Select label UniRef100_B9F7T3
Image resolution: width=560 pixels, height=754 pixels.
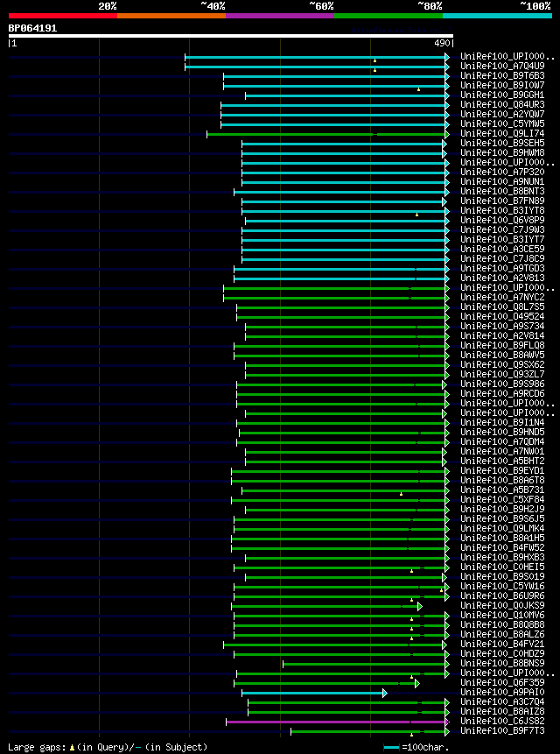point(502,730)
